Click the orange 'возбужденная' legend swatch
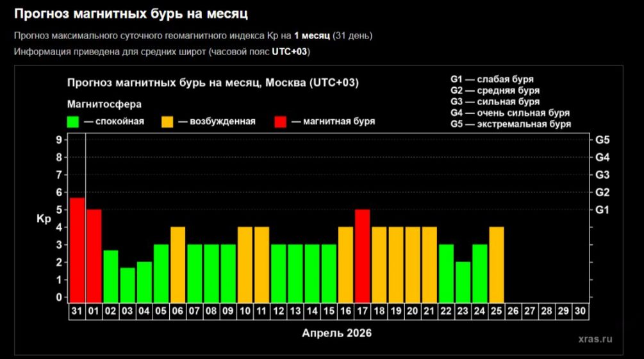644x359 pixels. coord(168,121)
